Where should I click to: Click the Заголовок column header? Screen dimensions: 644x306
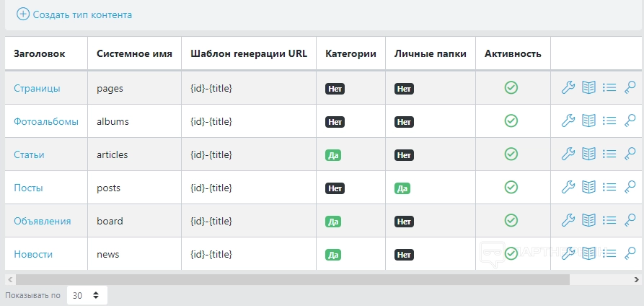39,53
